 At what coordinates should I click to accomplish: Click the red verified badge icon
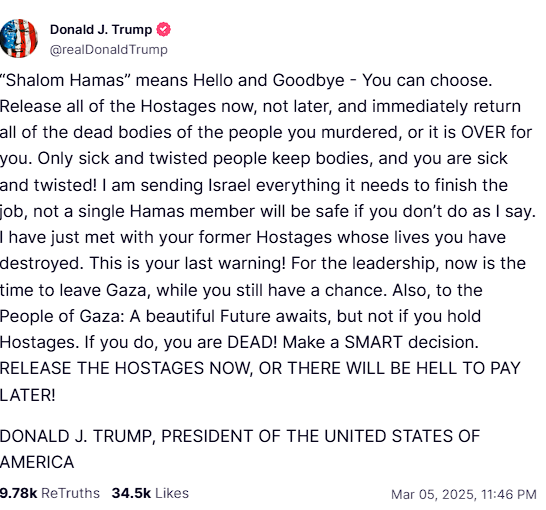pyautogui.click(x=164, y=30)
